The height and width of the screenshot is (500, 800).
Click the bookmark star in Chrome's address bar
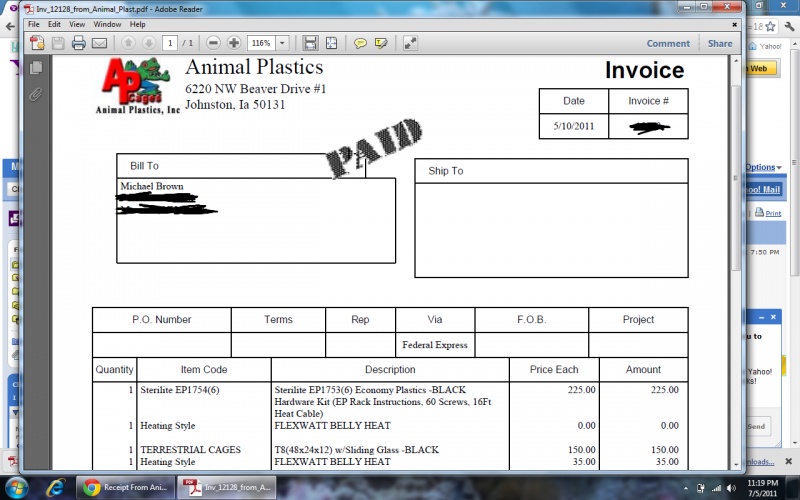tap(770, 27)
